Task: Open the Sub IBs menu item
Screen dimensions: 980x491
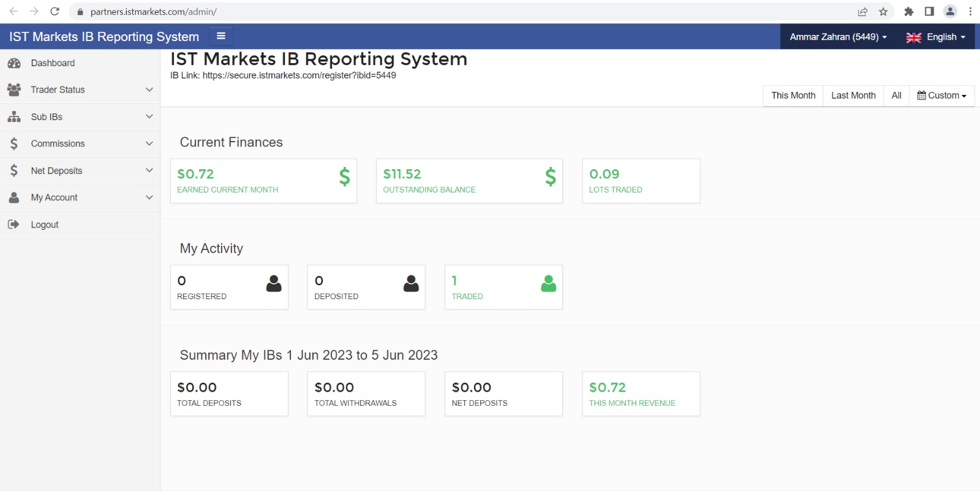Action: 80,116
